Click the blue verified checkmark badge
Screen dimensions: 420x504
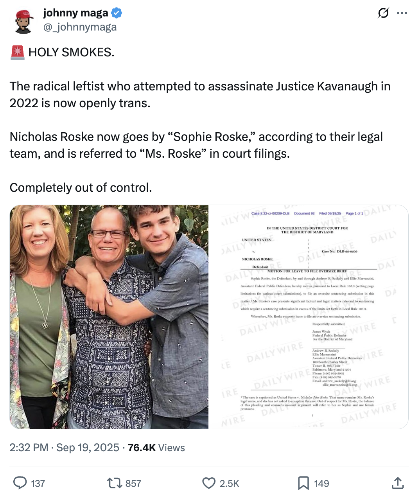117,13
